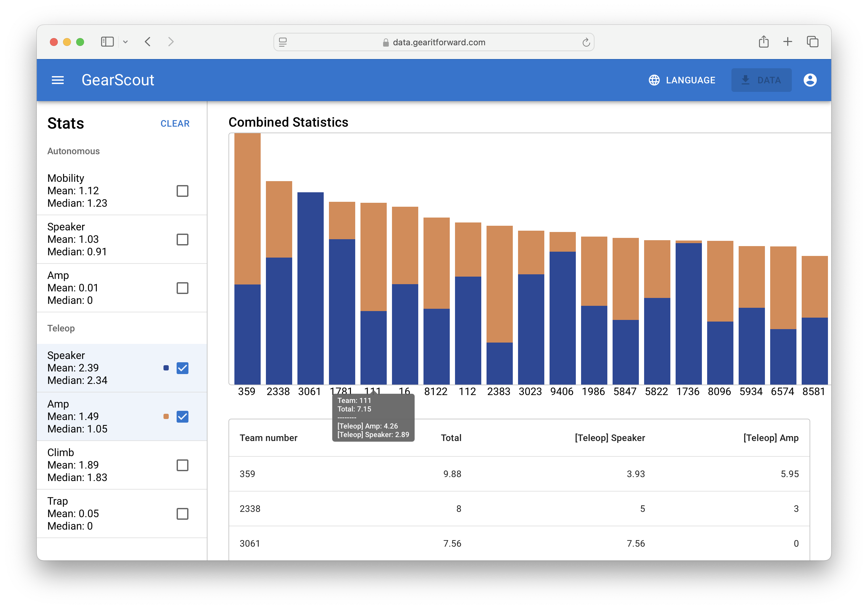This screenshot has height=609, width=868.
Task: Click the orange Amp color swatch
Action: click(x=166, y=416)
